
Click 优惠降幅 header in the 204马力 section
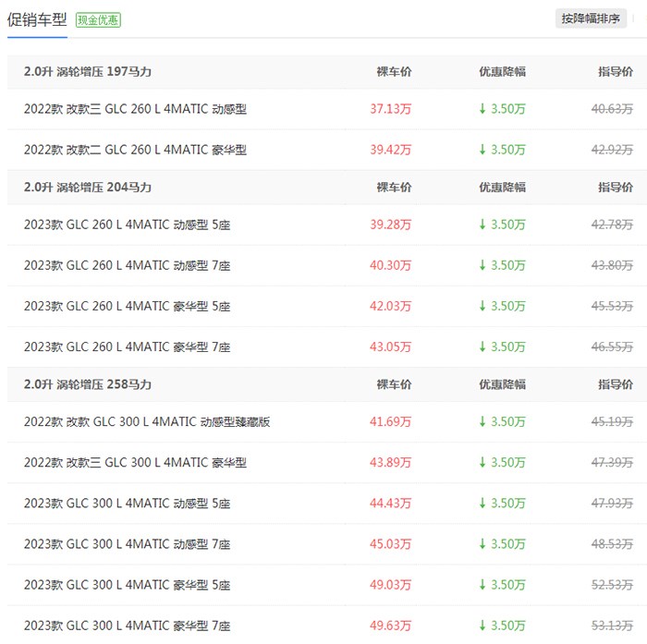(502, 188)
